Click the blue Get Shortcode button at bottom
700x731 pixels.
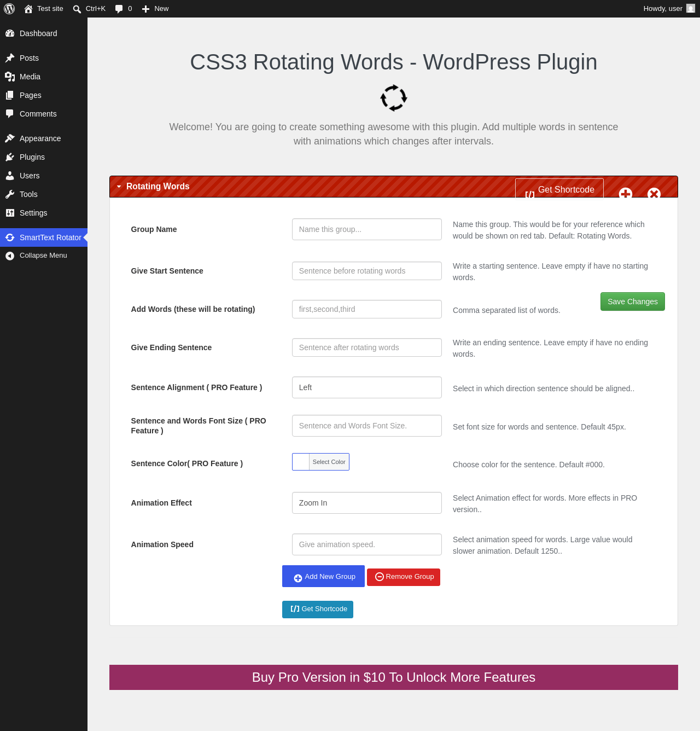click(318, 610)
